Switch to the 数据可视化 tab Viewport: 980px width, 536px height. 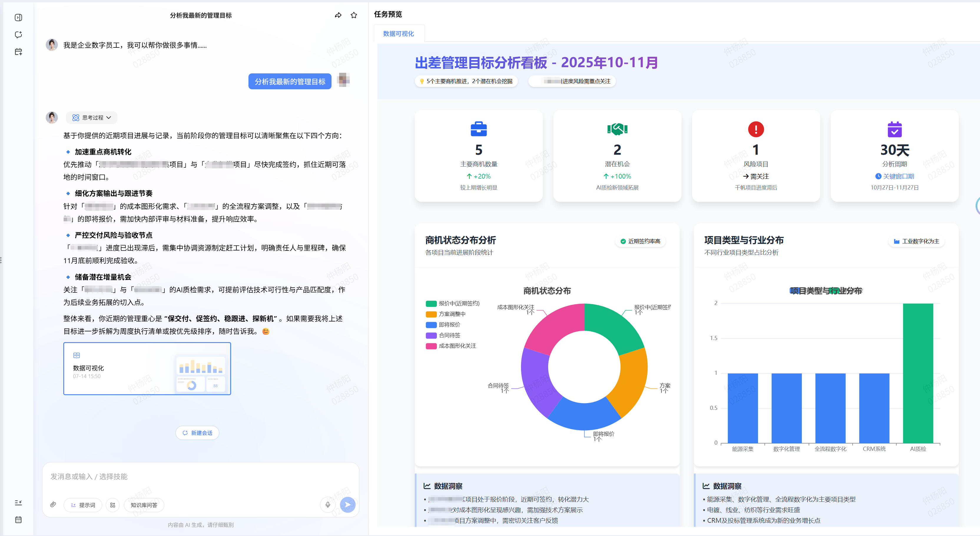398,34
